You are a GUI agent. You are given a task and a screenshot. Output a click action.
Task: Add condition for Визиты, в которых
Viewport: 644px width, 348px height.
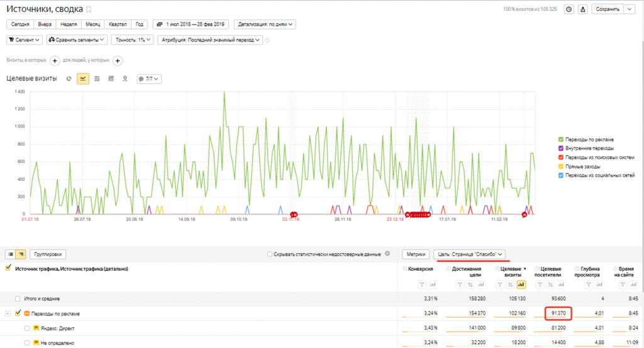pyautogui.click(x=55, y=61)
